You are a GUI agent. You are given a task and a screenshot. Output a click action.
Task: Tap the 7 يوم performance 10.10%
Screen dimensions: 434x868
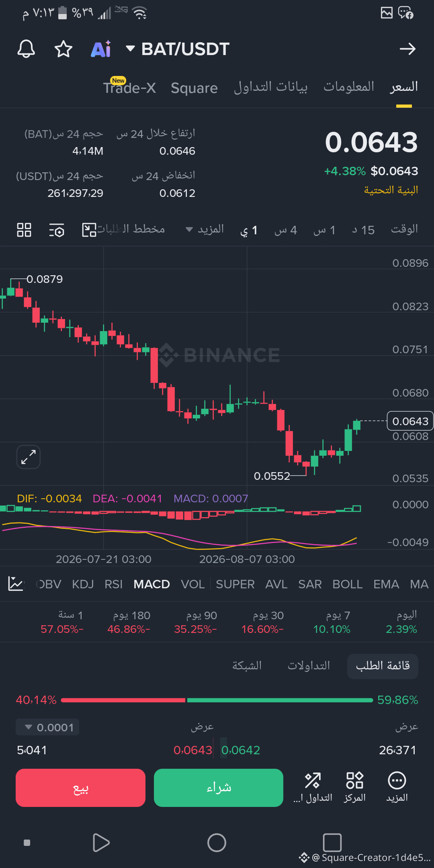[x=332, y=622]
